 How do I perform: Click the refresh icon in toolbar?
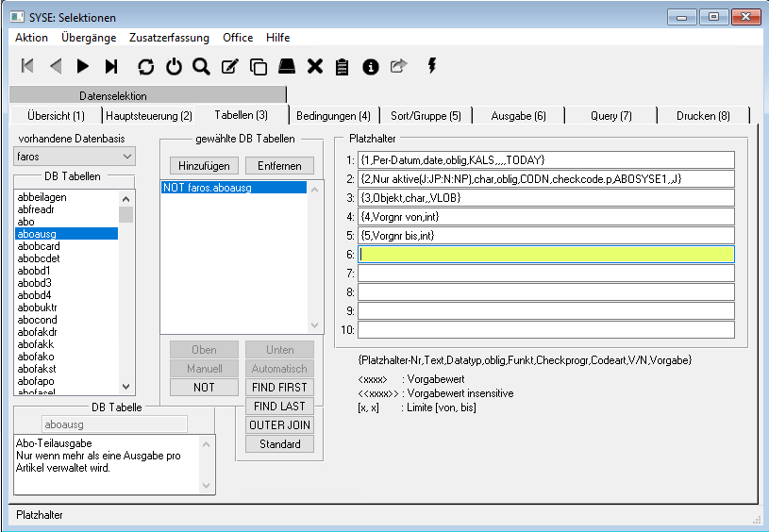pyautogui.click(x=145, y=66)
